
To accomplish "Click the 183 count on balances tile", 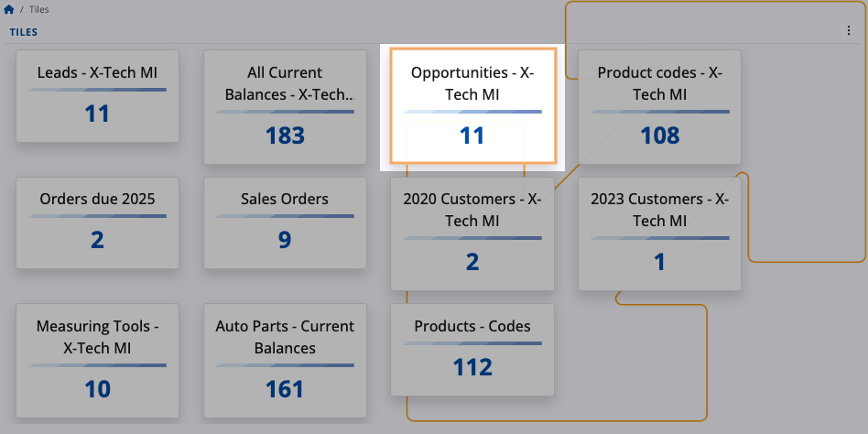I will [285, 136].
